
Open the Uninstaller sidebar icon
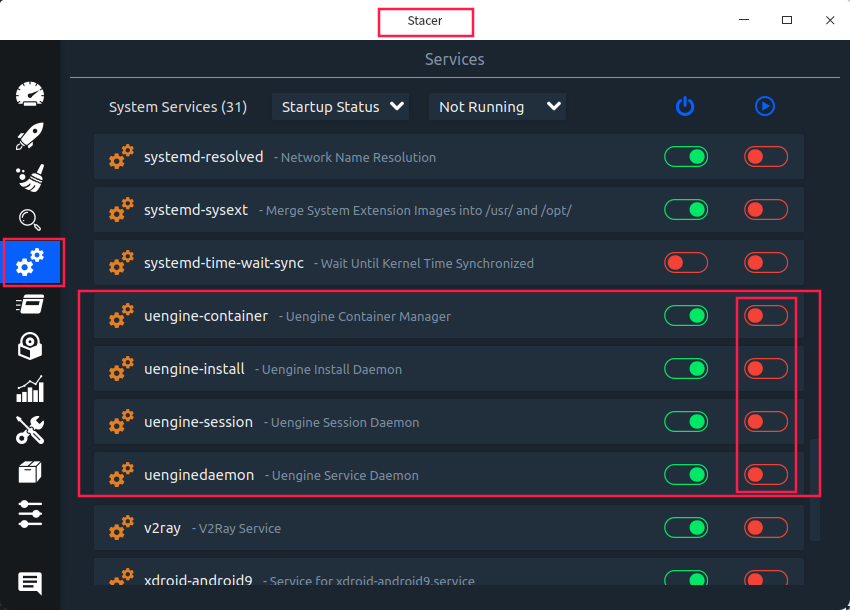31,347
